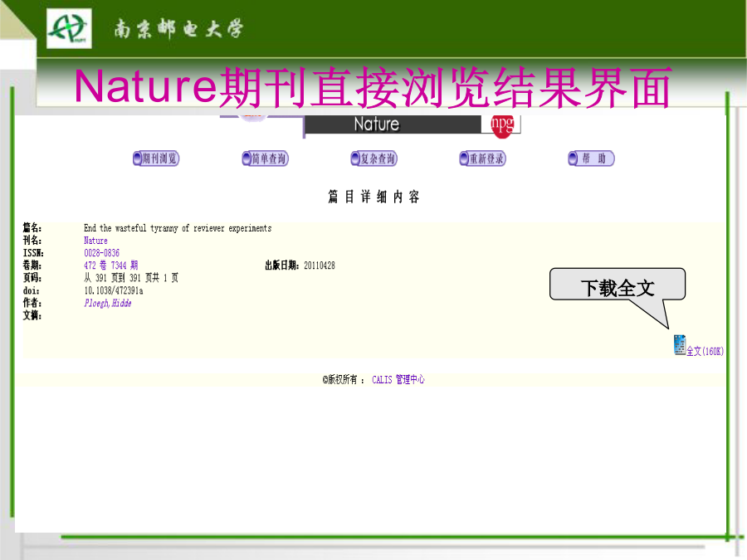Click the 篇目详细内容 heading

(373, 197)
